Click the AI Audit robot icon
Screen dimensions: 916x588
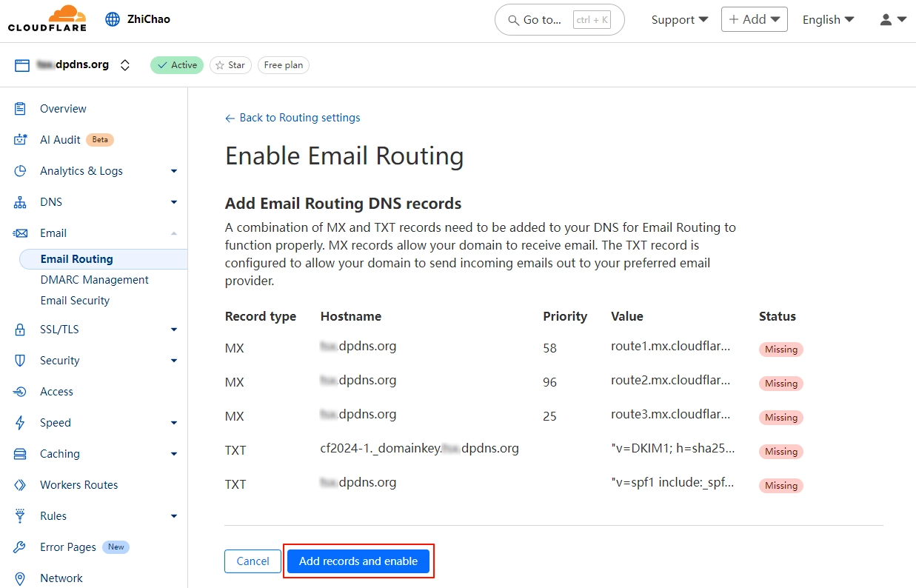coord(21,140)
